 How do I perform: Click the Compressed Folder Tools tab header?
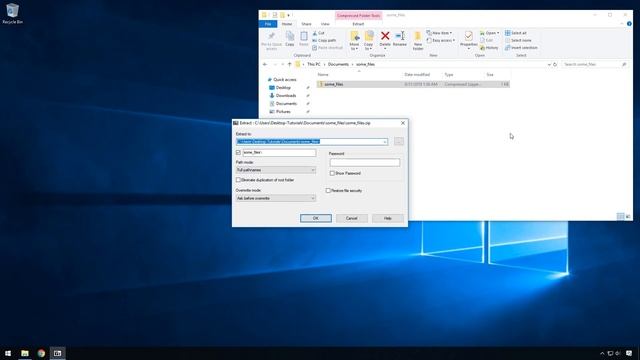(359, 16)
